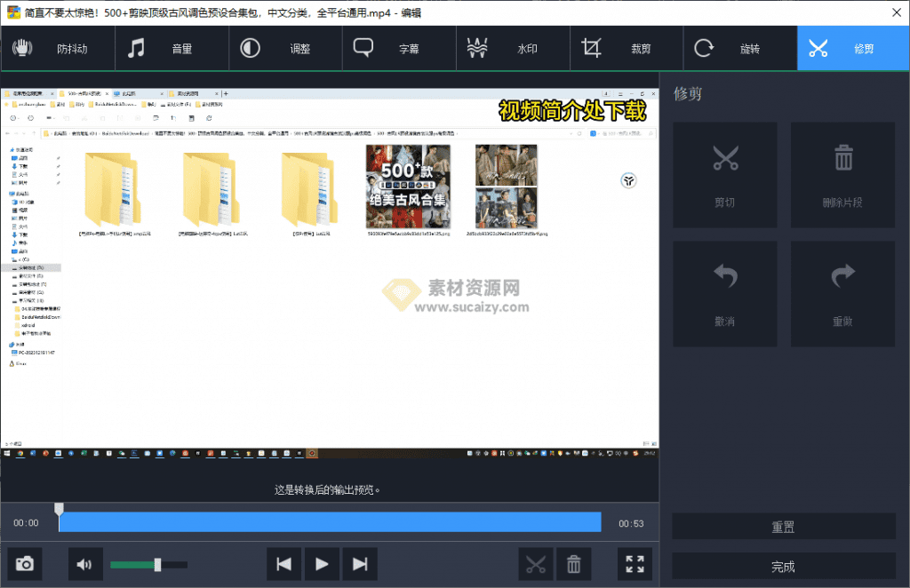This screenshot has height=588, width=910.
Task: Click the 剪切 scissors button in panel
Action: tap(725, 174)
